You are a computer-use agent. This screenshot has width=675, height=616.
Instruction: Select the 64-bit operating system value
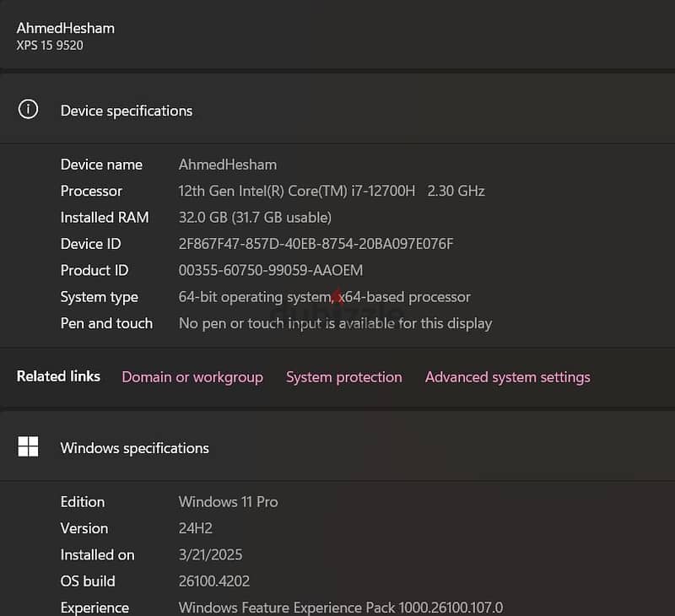click(x=325, y=297)
